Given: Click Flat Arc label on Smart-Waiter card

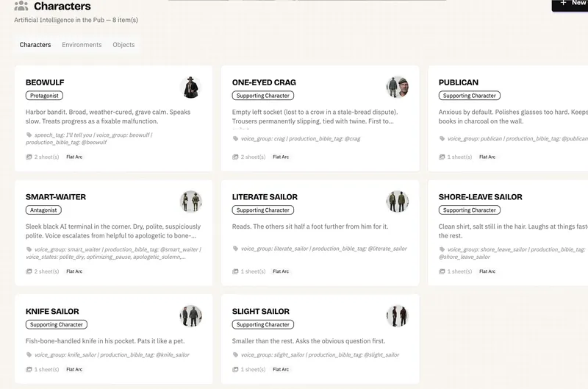Looking at the screenshot, I should click(x=74, y=271).
